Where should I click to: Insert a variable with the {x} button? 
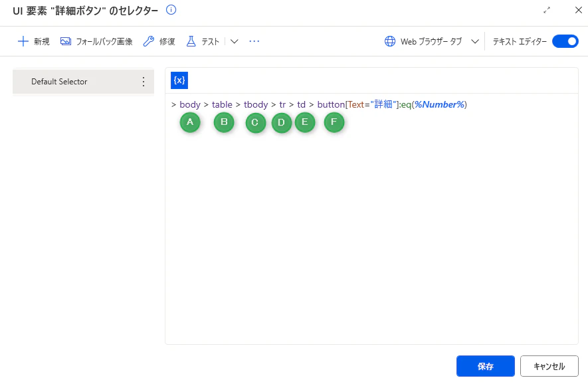pos(179,80)
